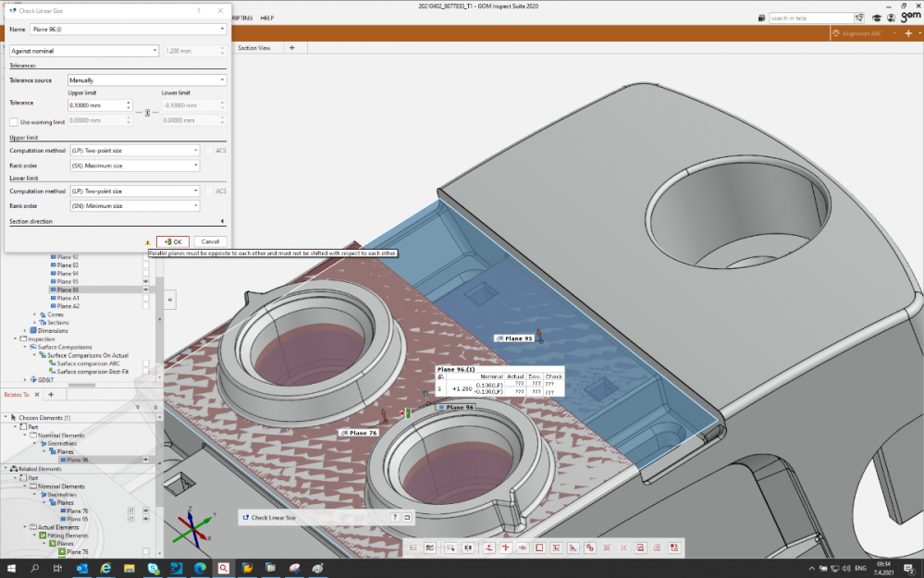
Task: Close the Relates To tab
Action: tap(37, 395)
